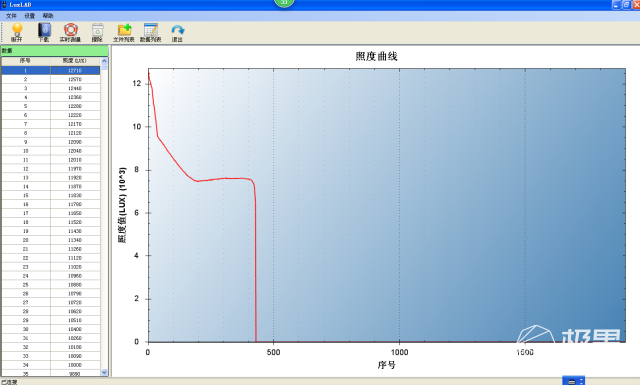
Task: Click the green round badge at top
Action: pos(284,2)
